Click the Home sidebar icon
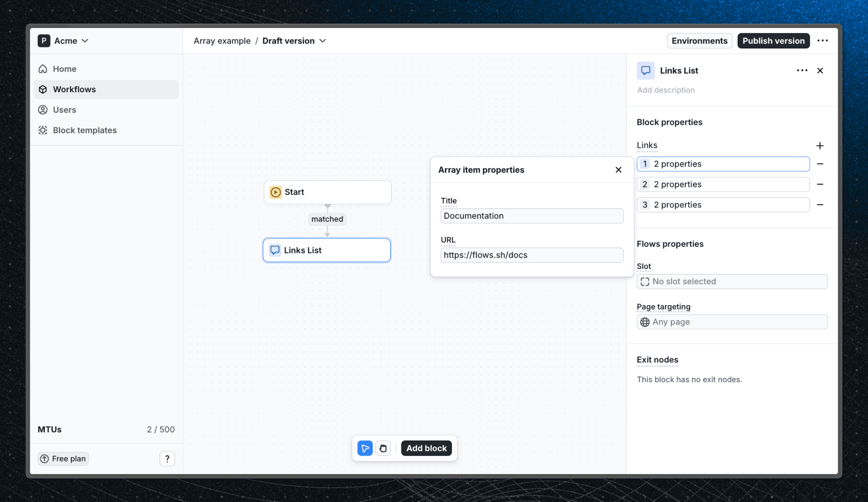The image size is (868, 502). pyautogui.click(x=43, y=69)
